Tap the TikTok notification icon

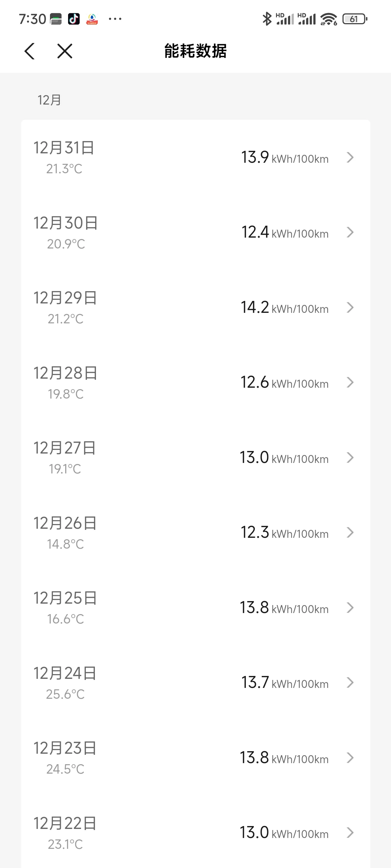pyautogui.click(x=74, y=19)
